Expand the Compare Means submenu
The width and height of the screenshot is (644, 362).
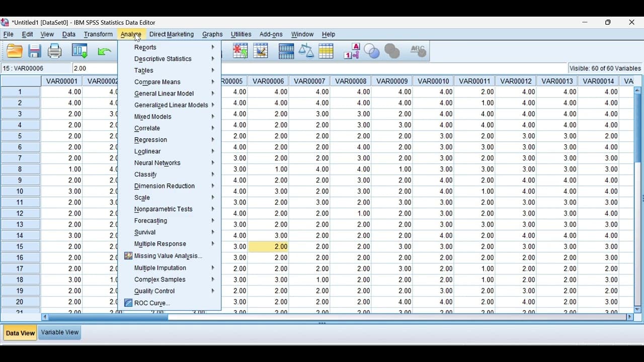point(169,82)
